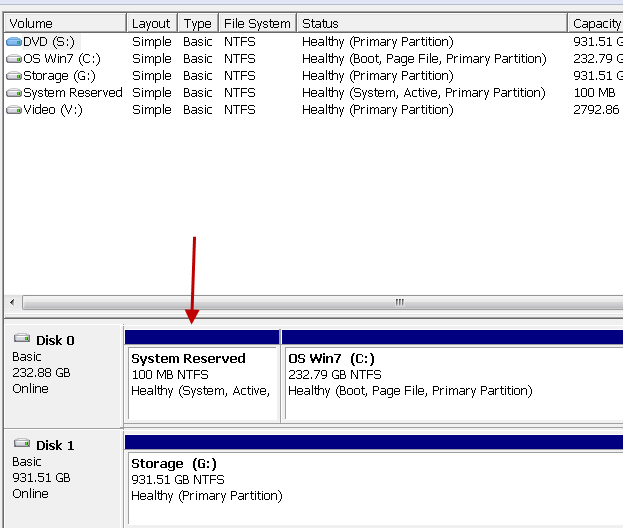Click the 931.51 GB size under Disk 1
The height and width of the screenshot is (528, 623).
[x=41, y=478]
